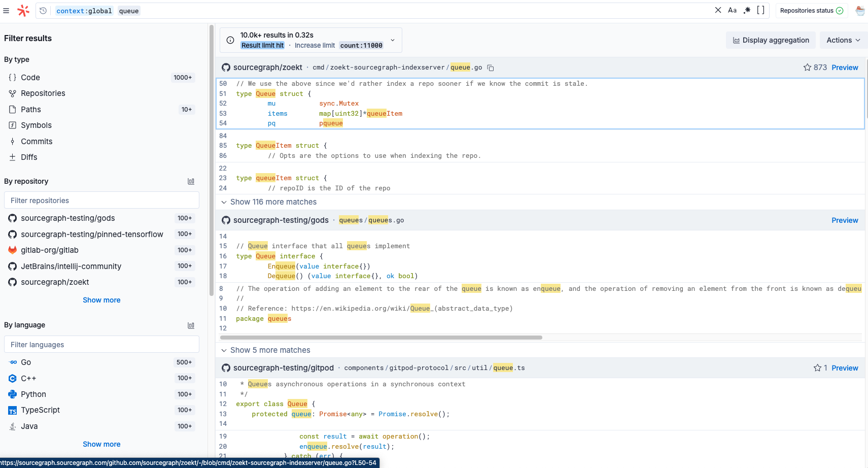
Task: Toggle structural search brackets option
Action: (x=760, y=10)
